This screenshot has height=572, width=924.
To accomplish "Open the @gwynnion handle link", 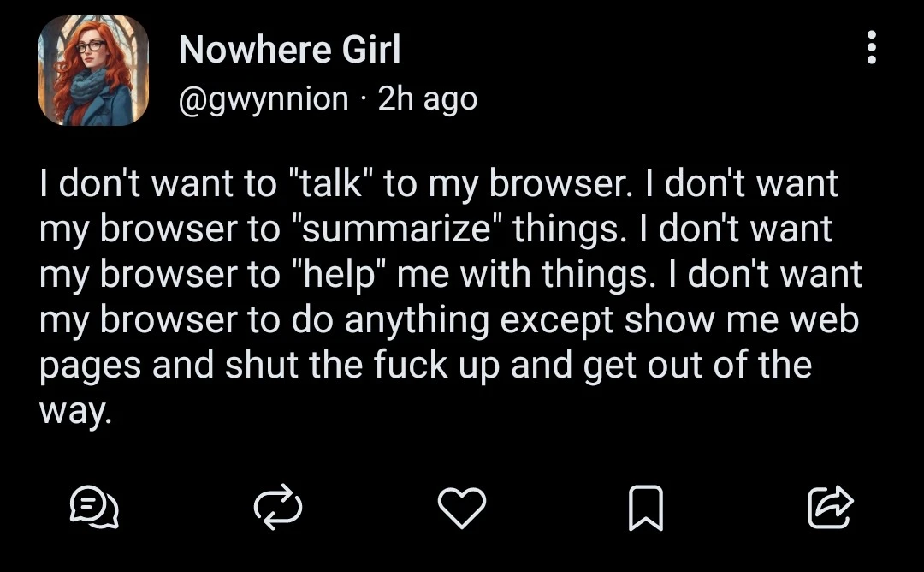I will 264,99.
